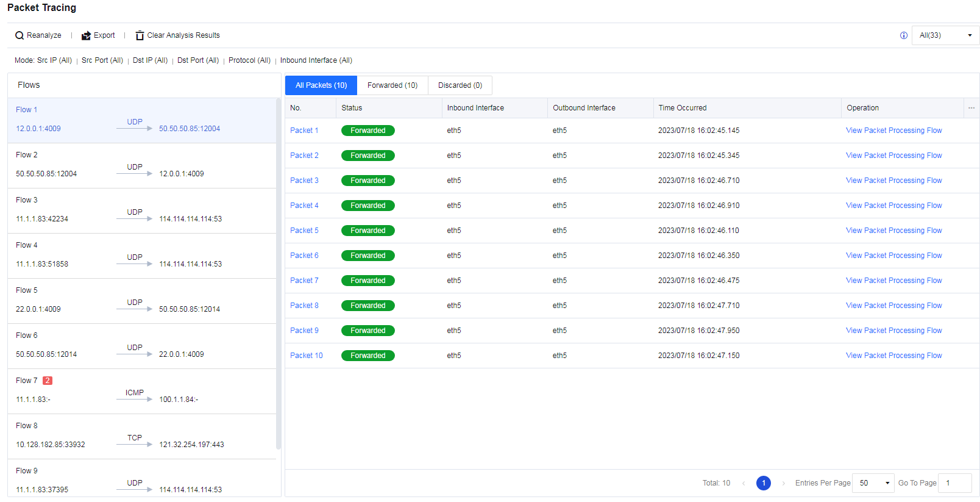Screen dimensions: 980x502
Task: Click page number 1 button
Action: 764,483
